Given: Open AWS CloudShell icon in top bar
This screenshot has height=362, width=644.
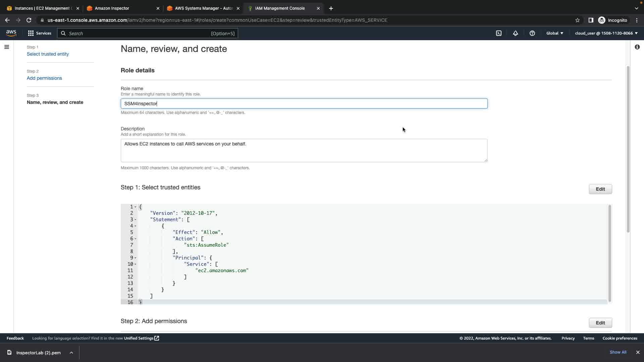Looking at the screenshot, I should [499, 33].
